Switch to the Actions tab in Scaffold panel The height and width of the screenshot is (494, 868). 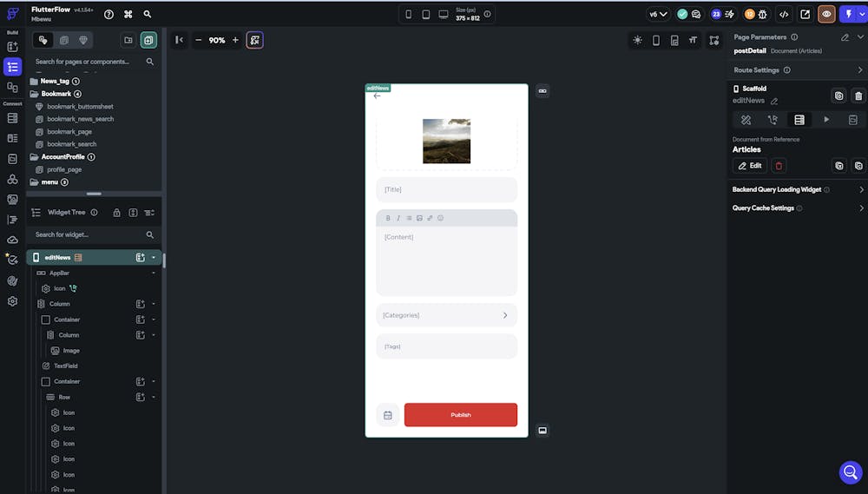point(773,120)
